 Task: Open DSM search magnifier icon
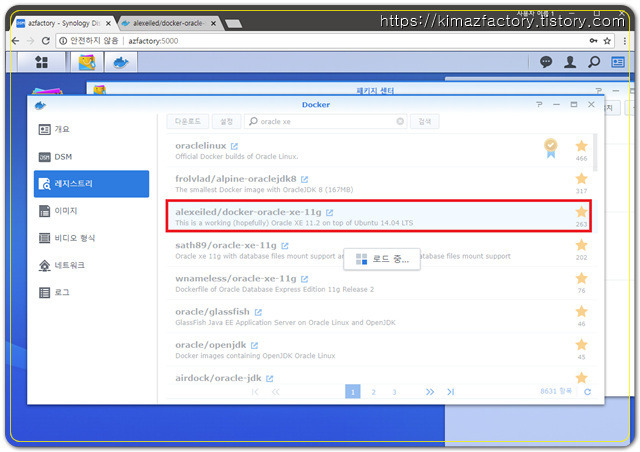[594, 62]
